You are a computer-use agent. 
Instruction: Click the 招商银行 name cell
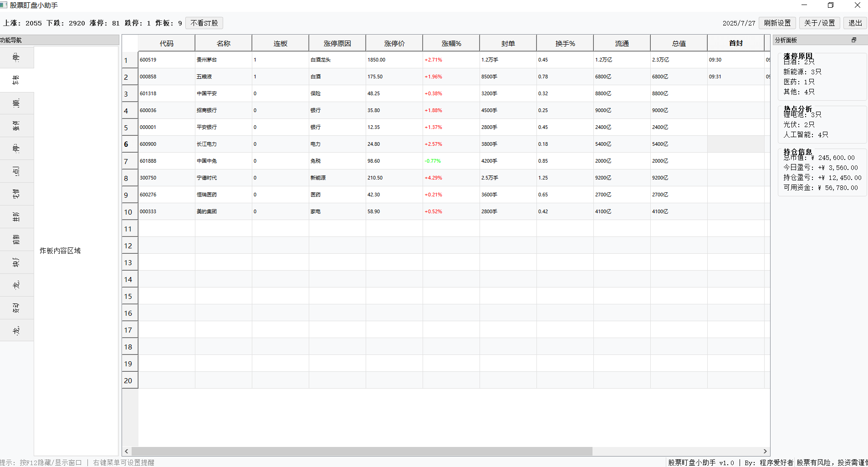click(x=224, y=110)
